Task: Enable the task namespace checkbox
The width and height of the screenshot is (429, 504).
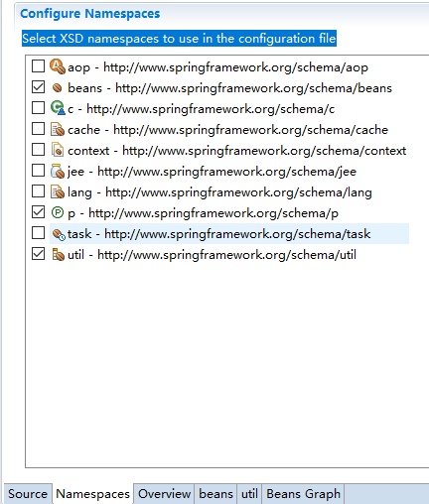Action: coord(38,233)
